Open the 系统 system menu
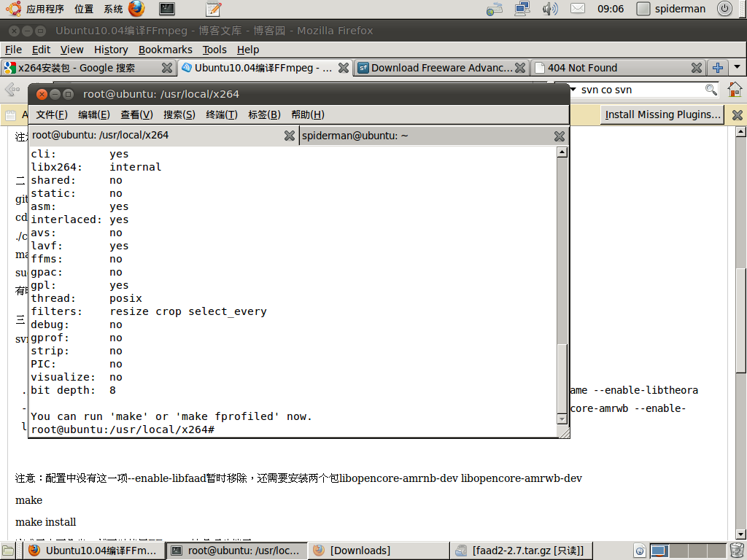747x560 pixels. click(x=113, y=9)
